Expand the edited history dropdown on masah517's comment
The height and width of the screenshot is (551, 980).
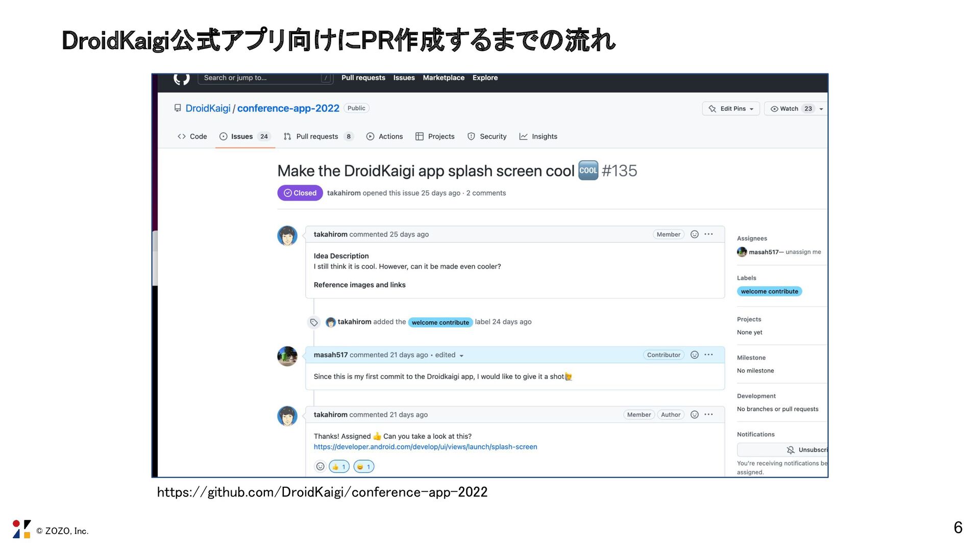click(461, 356)
